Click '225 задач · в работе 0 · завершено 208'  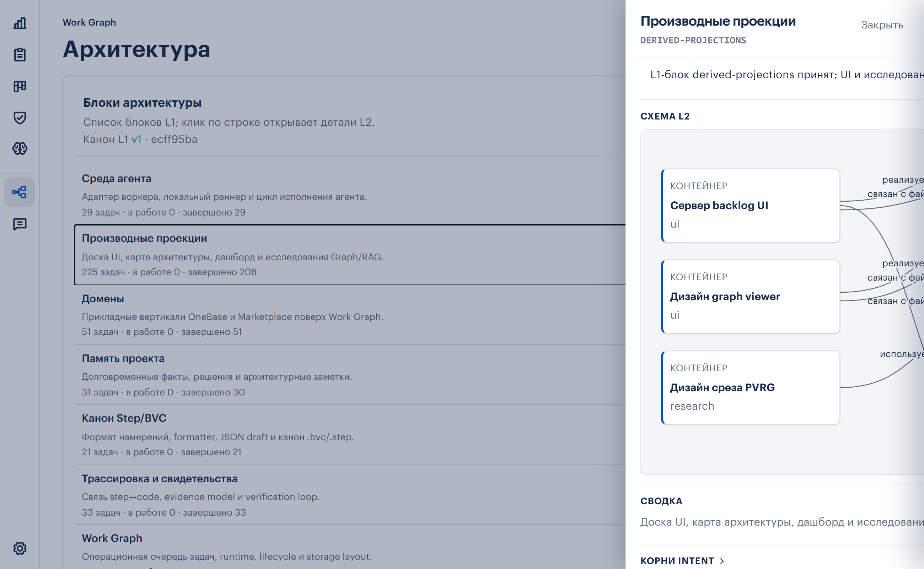click(x=169, y=272)
